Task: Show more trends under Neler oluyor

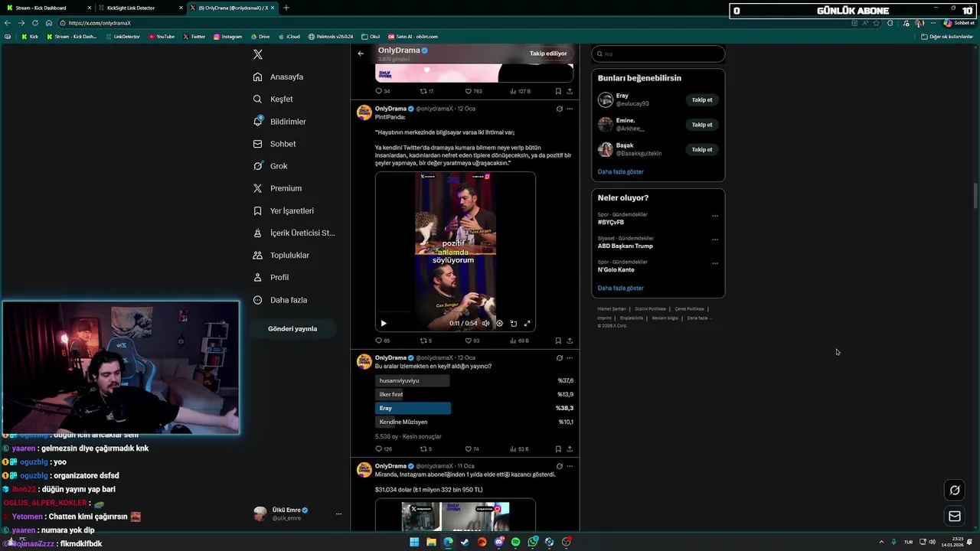Action: coord(621,289)
